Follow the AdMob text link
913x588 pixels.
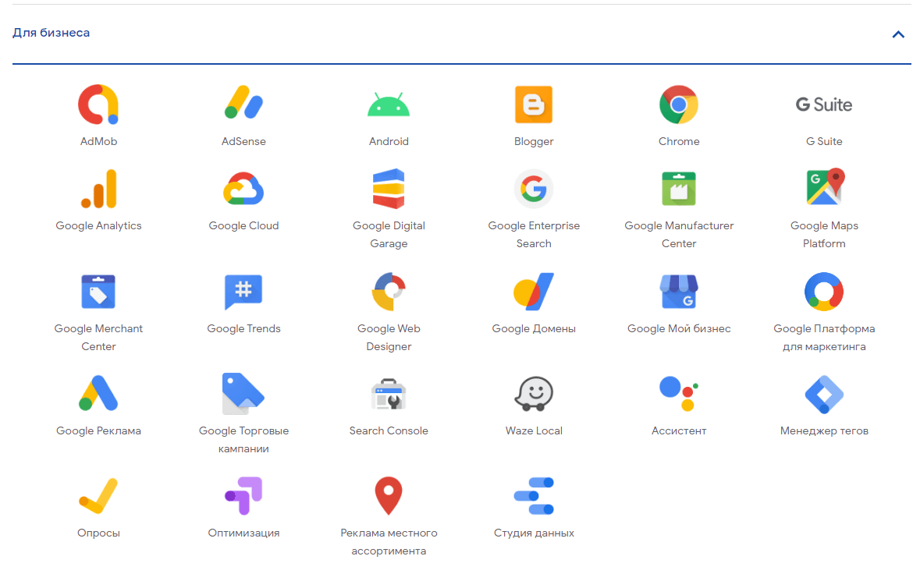(x=98, y=141)
